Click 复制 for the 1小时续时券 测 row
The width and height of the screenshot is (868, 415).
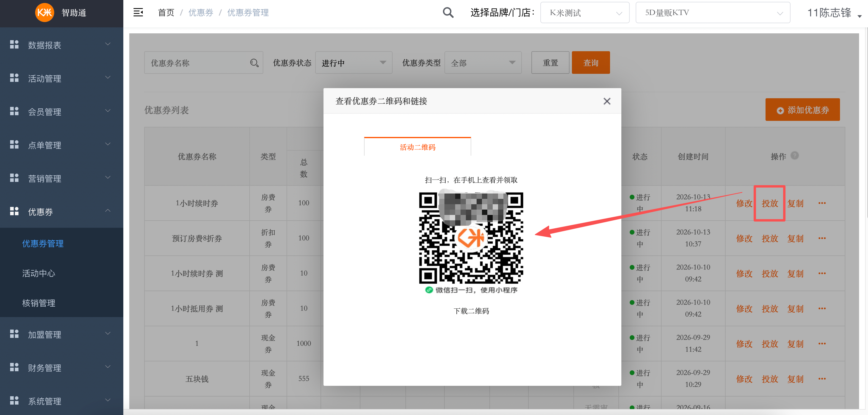pyautogui.click(x=795, y=274)
